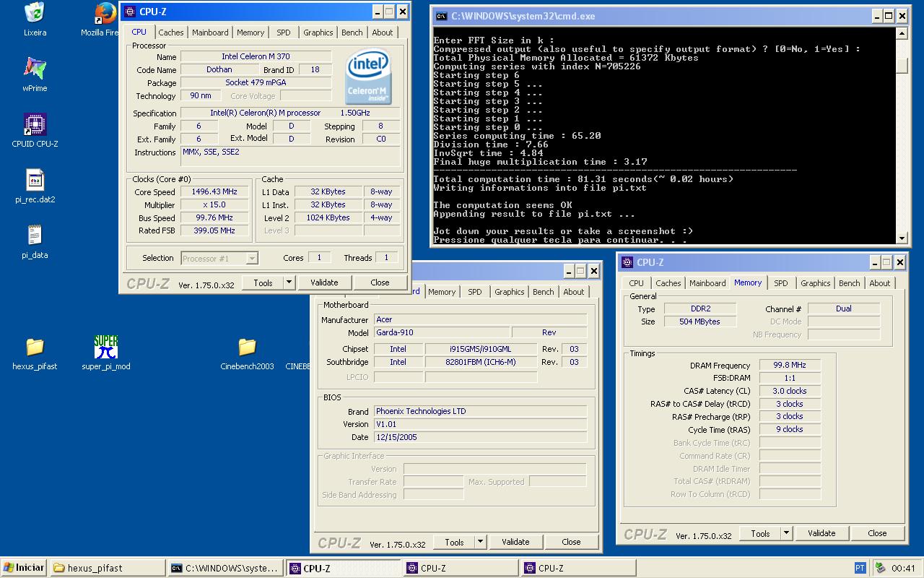Click the DRAM Frequency 99.8 MHz field

(790, 366)
